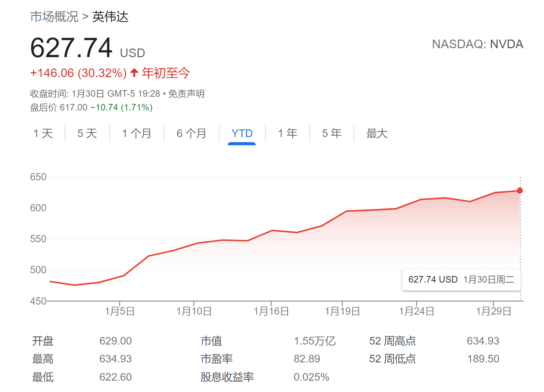Click the 市盈率 label
Image resolution: width=544 pixels, height=392 pixels.
217,359
